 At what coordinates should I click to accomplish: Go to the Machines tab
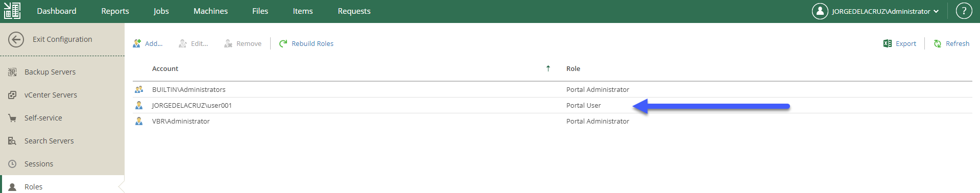(x=210, y=11)
